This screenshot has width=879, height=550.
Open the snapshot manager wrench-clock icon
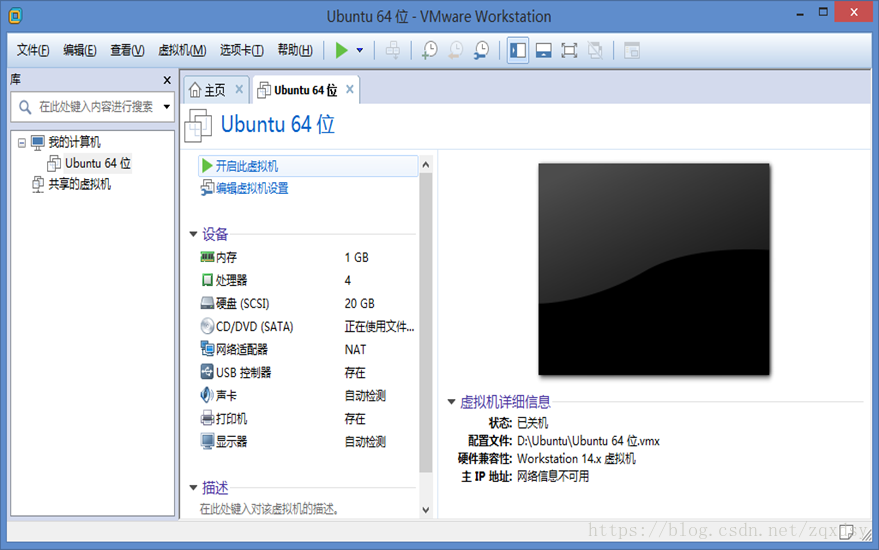(x=482, y=50)
